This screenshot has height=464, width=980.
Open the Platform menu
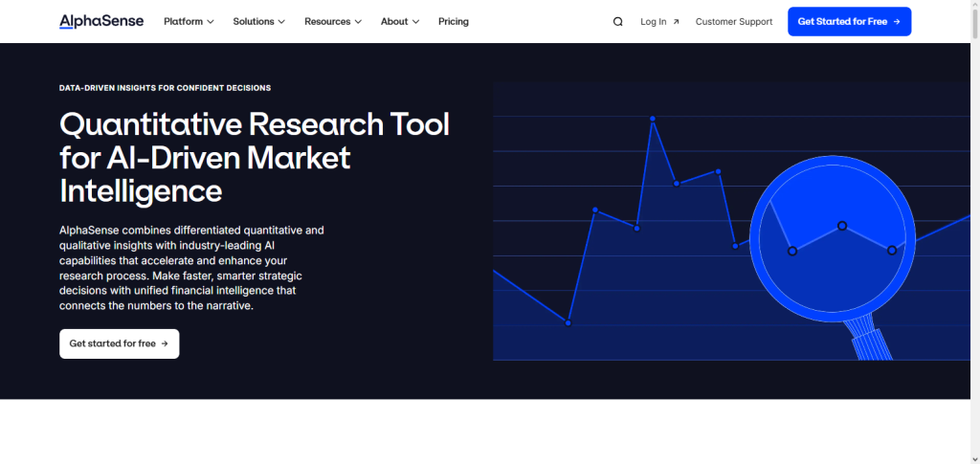[x=189, y=22]
